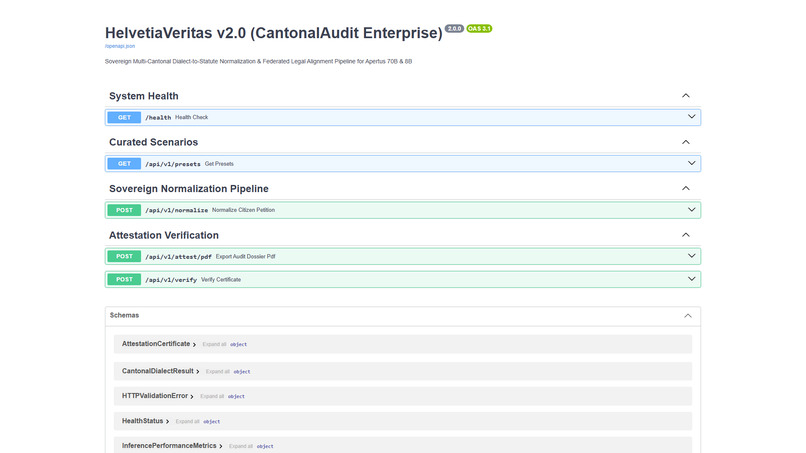Screen dimensions: 806x453
Task: Click the Health Check summary text
Action: tap(191, 117)
